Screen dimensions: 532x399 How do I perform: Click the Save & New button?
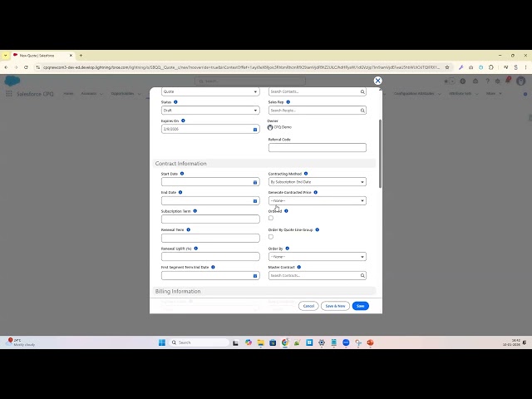coord(335,306)
